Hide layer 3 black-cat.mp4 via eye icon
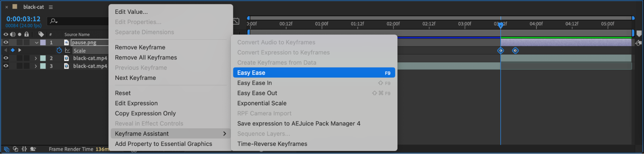Image resolution: width=644 pixels, height=154 pixels. point(6,66)
